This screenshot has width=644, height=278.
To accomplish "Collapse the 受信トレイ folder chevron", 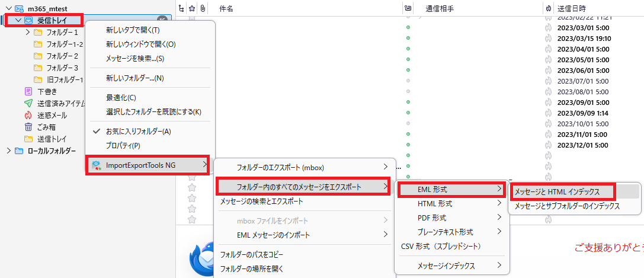I will [x=18, y=20].
